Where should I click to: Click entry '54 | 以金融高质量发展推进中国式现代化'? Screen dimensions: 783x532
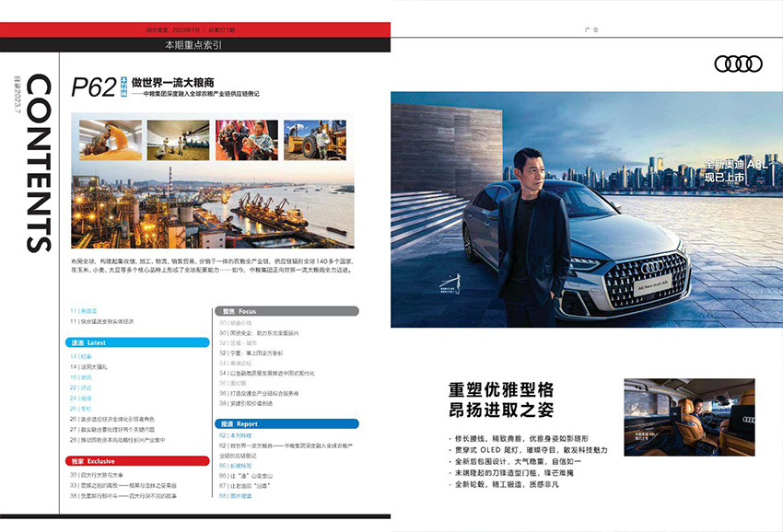tap(266, 374)
